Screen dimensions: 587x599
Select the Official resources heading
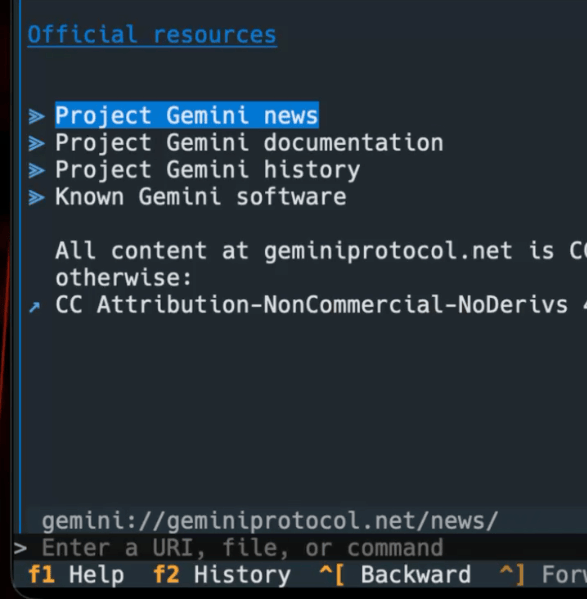click(152, 35)
